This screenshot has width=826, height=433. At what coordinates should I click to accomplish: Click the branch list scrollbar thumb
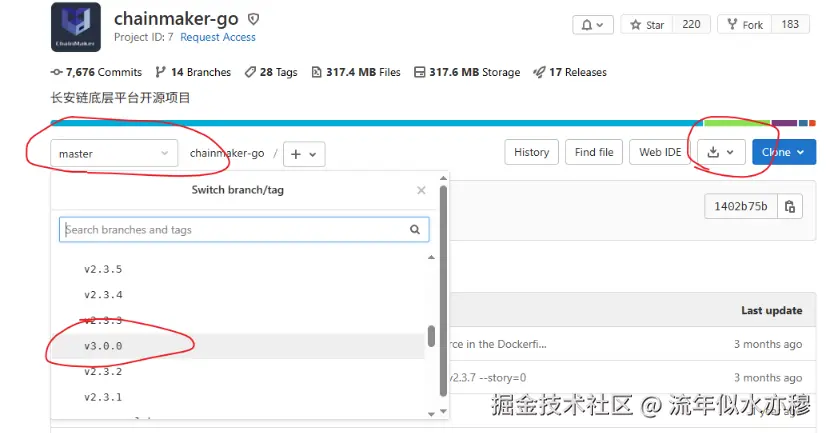coord(431,336)
